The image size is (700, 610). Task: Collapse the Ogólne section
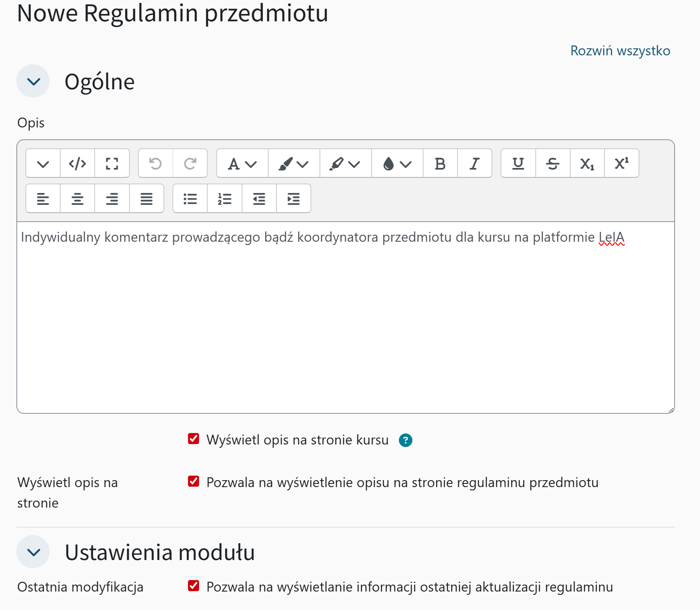tap(33, 81)
